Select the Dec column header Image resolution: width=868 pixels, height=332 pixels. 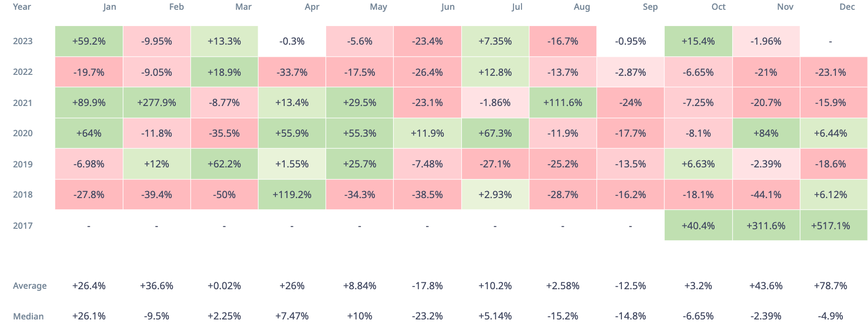[x=847, y=7]
